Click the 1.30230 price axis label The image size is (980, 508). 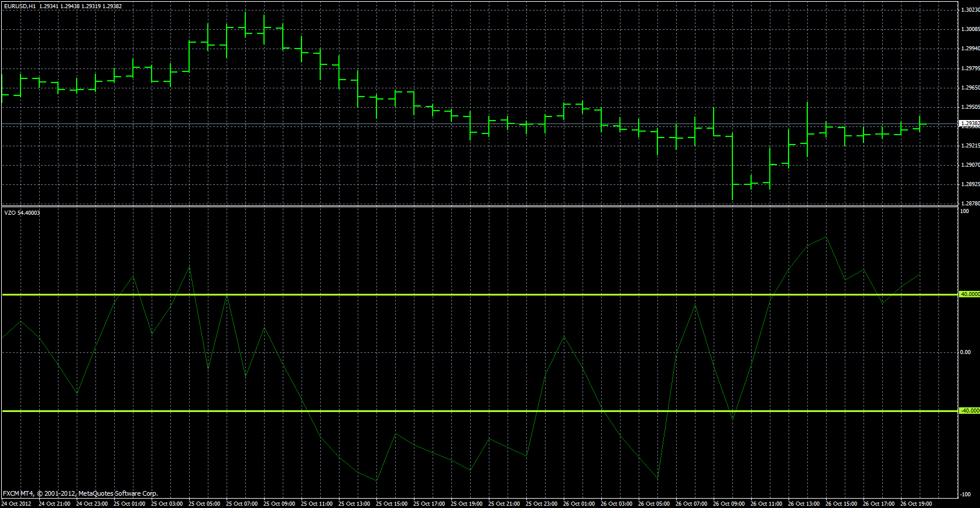click(971, 10)
